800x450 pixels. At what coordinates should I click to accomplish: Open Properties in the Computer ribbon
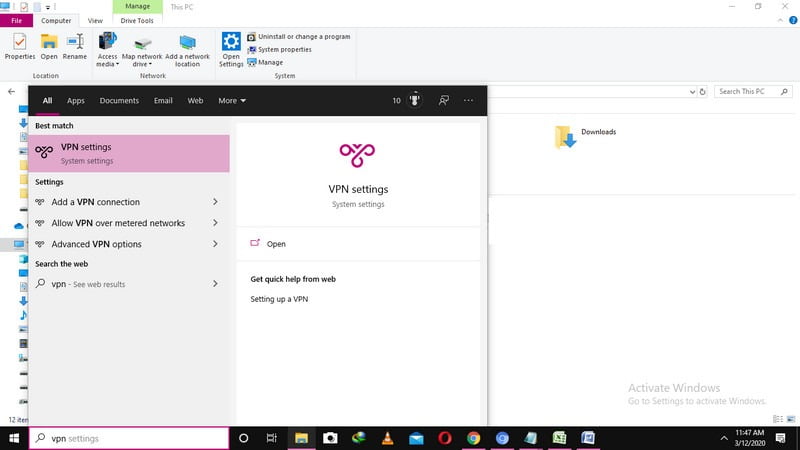coord(20,46)
